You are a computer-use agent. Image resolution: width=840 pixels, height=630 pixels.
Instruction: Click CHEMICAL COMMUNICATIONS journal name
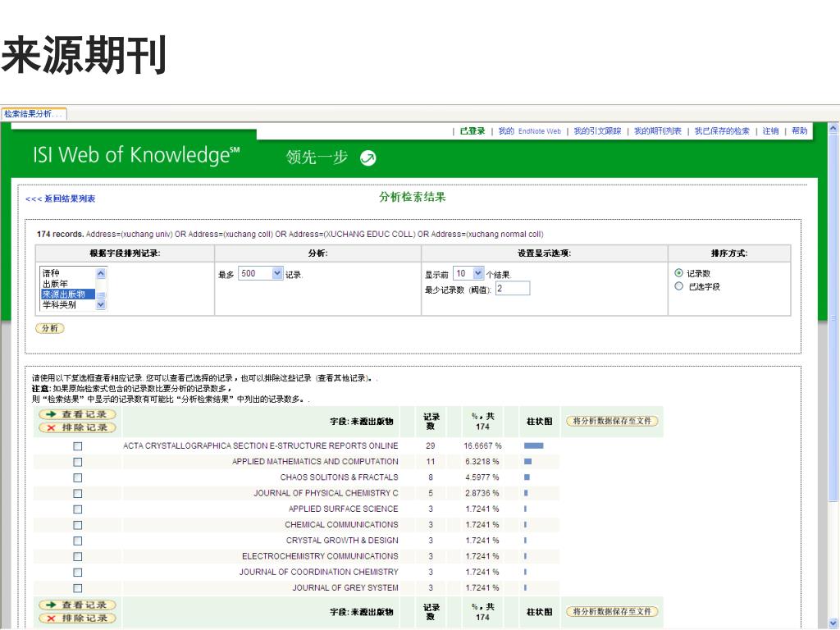pyautogui.click(x=341, y=524)
